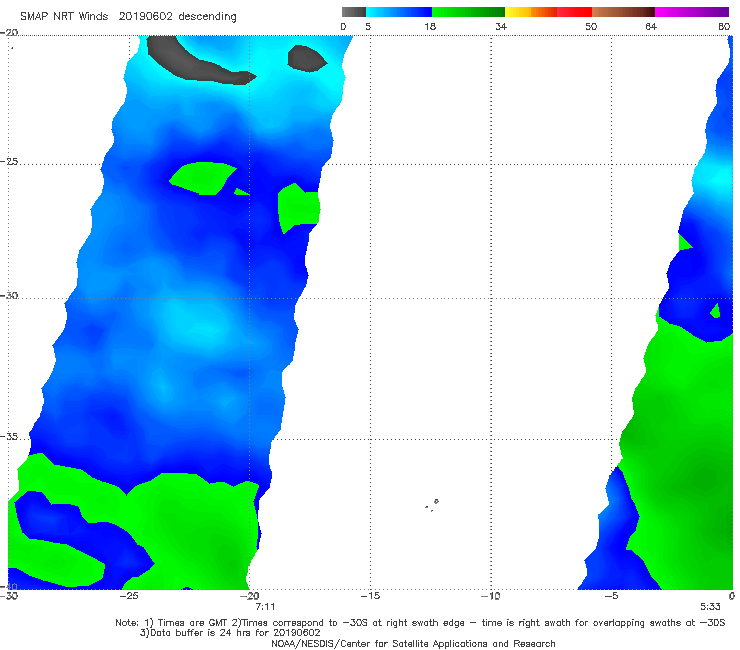Click the title 'SMAP NRT Winds 20190602 descending'
The height and width of the screenshot is (650, 740).
pyautogui.click(x=128, y=17)
